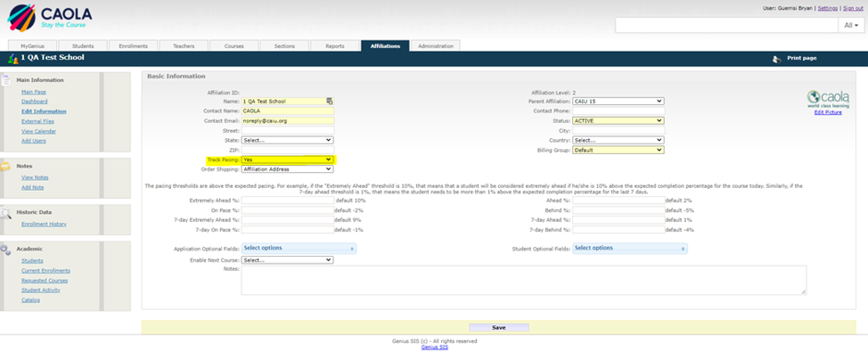Screen dimensions: 868x352
Task: Switch to the Reports tab
Action: click(x=334, y=46)
